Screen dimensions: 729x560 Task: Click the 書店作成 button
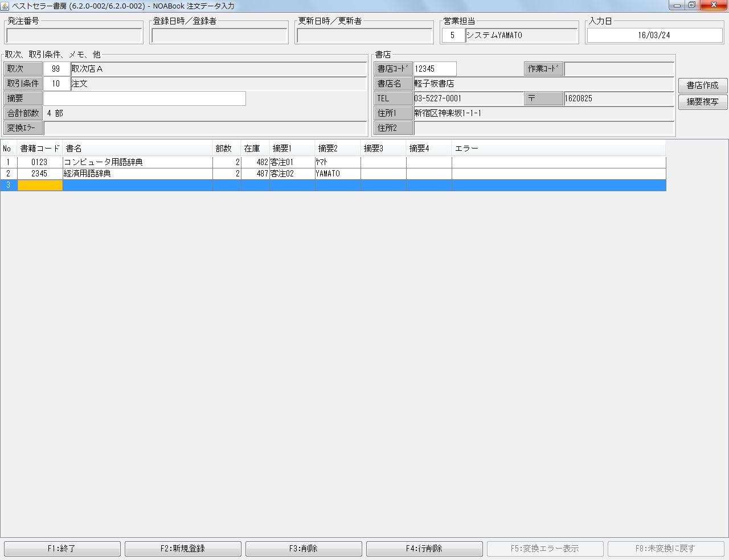coord(702,85)
